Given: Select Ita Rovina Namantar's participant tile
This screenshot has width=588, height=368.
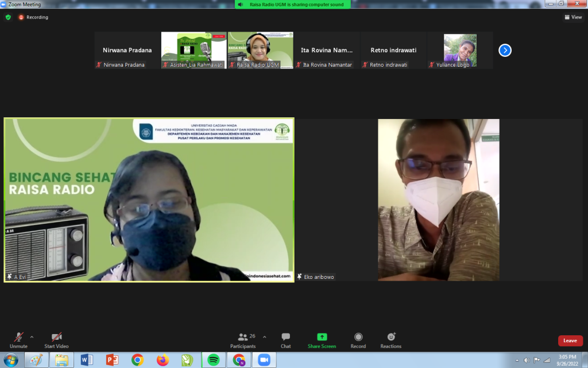Looking at the screenshot, I should coord(327,50).
